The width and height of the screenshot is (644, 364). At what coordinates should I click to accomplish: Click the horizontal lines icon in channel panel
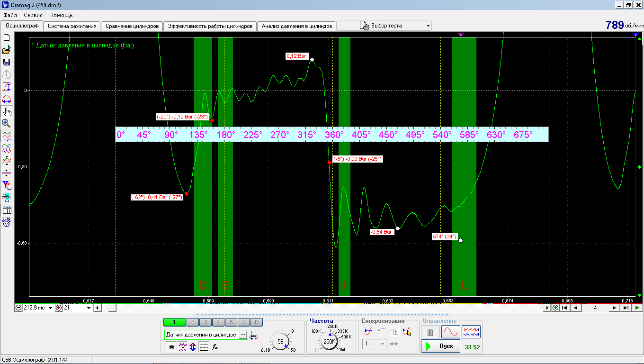(x=204, y=347)
